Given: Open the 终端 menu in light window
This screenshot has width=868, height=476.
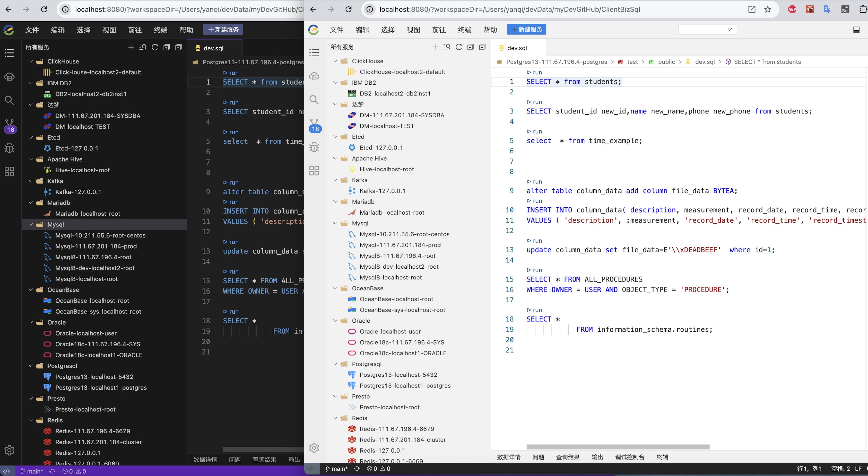Looking at the screenshot, I should pos(464,30).
